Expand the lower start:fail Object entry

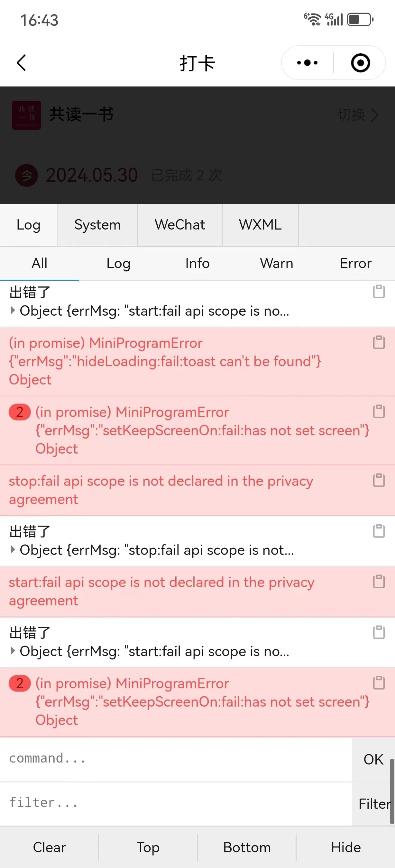(13, 651)
